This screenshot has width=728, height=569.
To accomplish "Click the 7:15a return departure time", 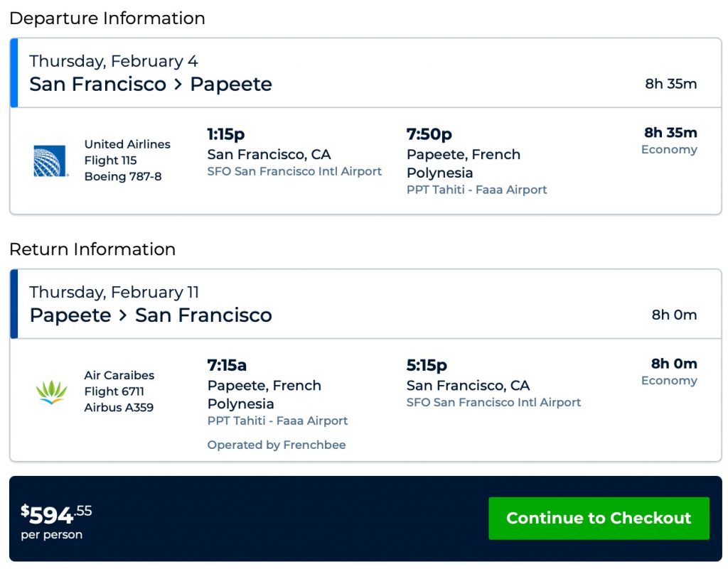I will pyautogui.click(x=227, y=365).
